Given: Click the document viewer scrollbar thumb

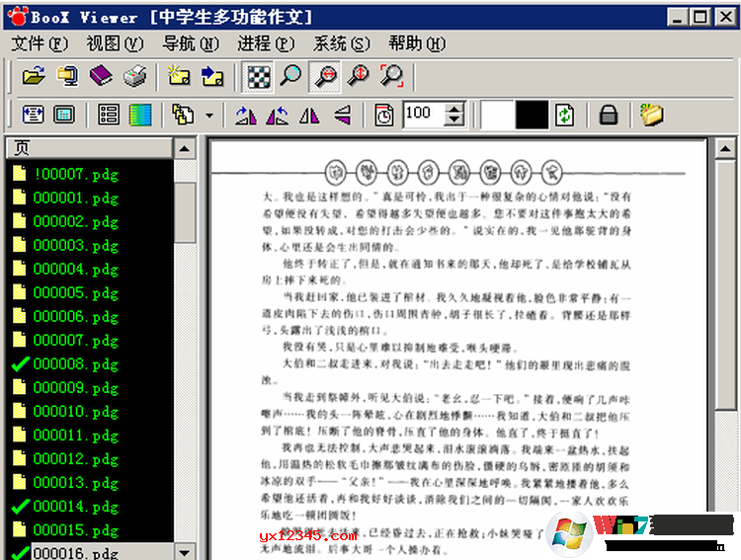Looking at the screenshot, I should coord(725,285).
